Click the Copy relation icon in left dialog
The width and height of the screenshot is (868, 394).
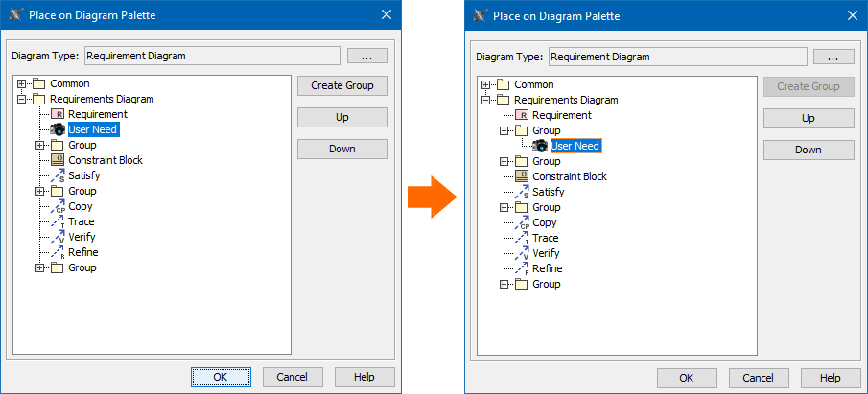coord(58,206)
